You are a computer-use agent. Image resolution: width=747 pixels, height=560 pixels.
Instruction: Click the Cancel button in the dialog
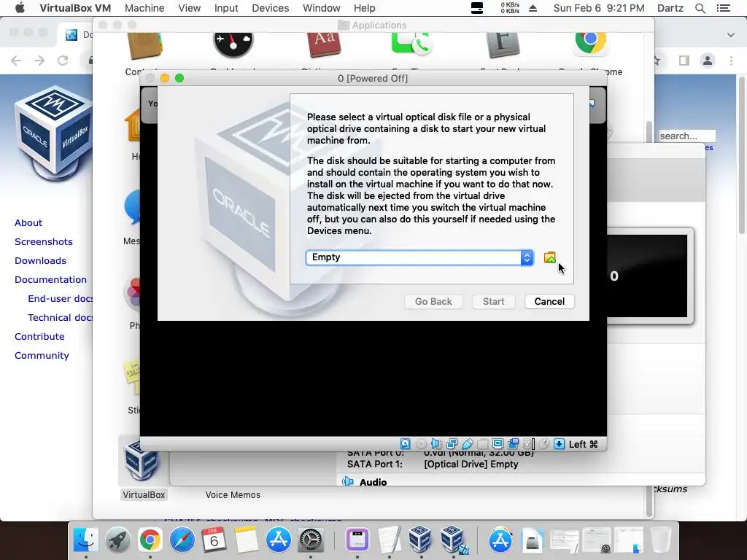point(549,301)
